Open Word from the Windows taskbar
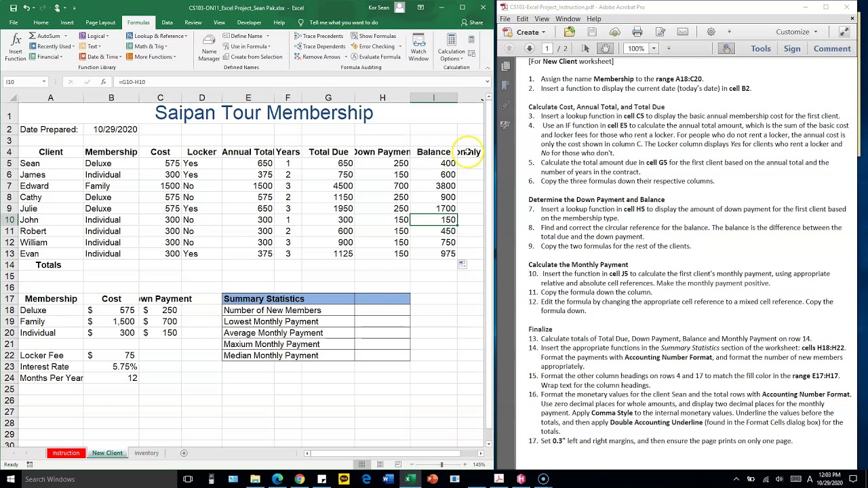The image size is (868, 488). 388,479
